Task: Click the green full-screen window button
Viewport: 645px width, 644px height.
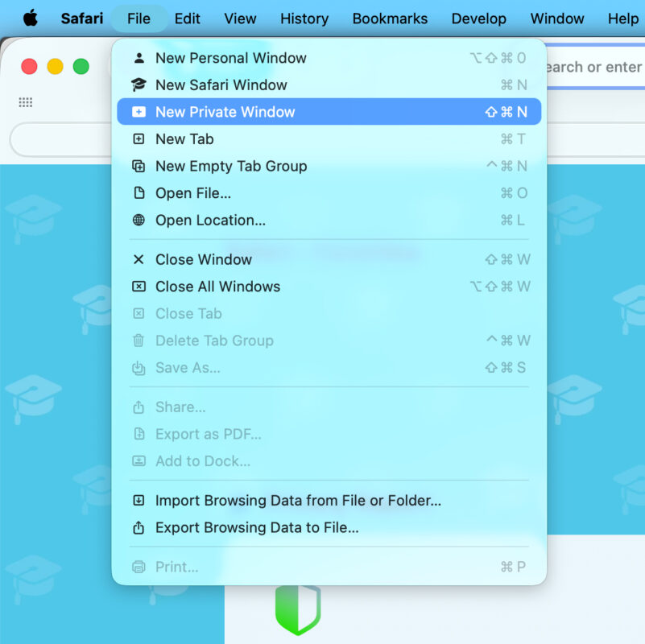Action: click(x=81, y=66)
